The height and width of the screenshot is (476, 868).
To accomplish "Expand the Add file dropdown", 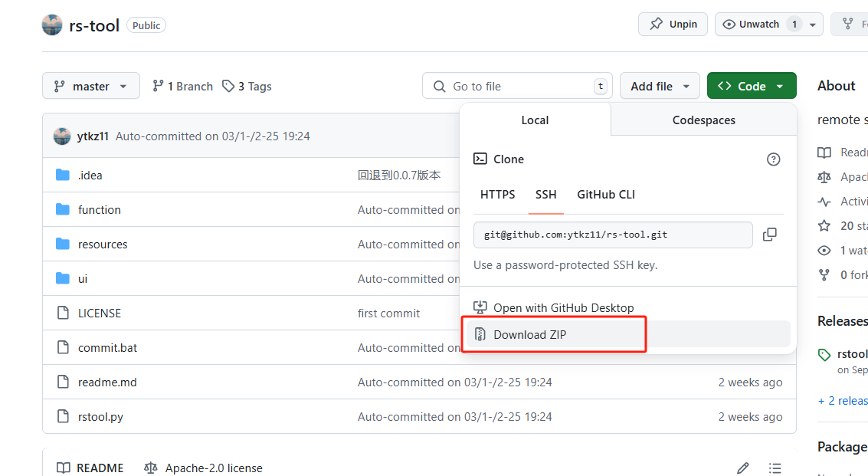I will pyautogui.click(x=660, y=86).
